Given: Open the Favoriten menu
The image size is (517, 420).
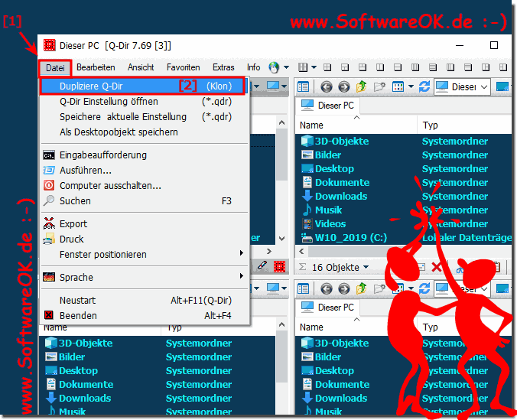Looking at the screenshot, I should [x=184, y=67].
